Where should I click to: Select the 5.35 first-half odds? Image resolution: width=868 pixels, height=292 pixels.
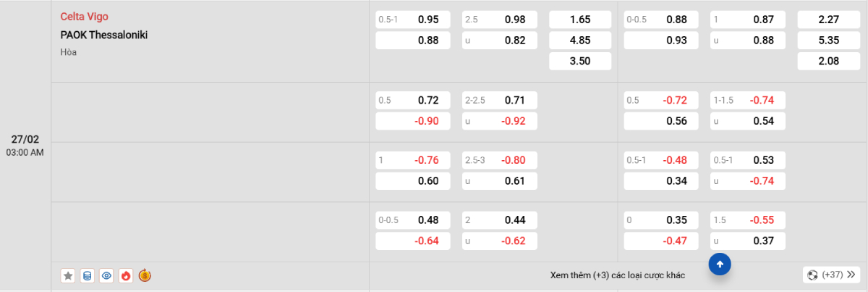click(828, 41)
